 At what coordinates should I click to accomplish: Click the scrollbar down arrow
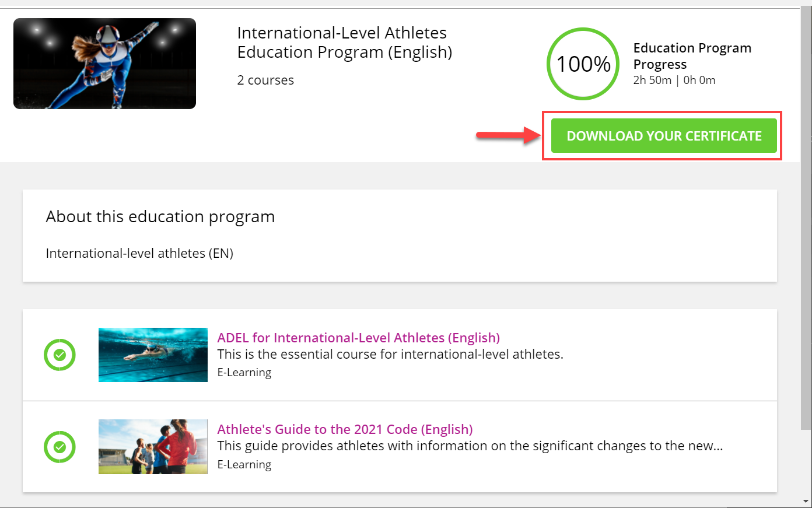[x=807, y=501]
